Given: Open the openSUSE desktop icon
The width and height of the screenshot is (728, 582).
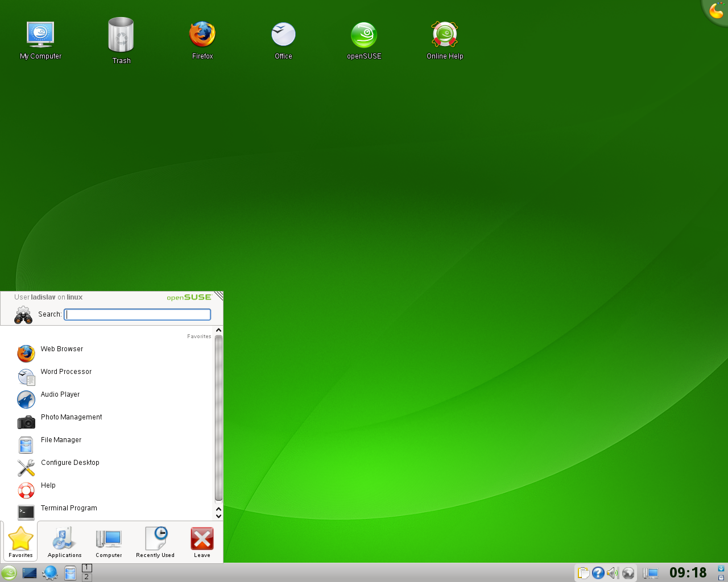Looking at the screenshot, I should coord(364,40).
